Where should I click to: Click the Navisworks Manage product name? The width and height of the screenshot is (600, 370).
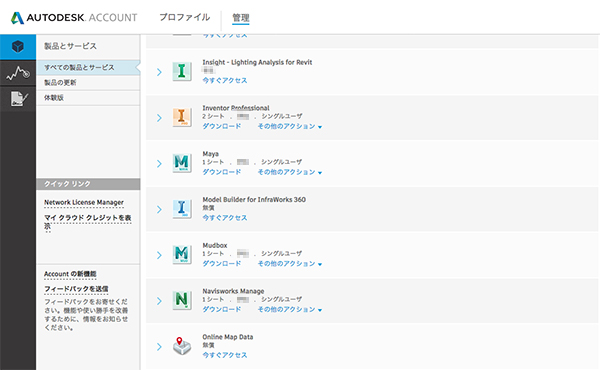[233, 291]
